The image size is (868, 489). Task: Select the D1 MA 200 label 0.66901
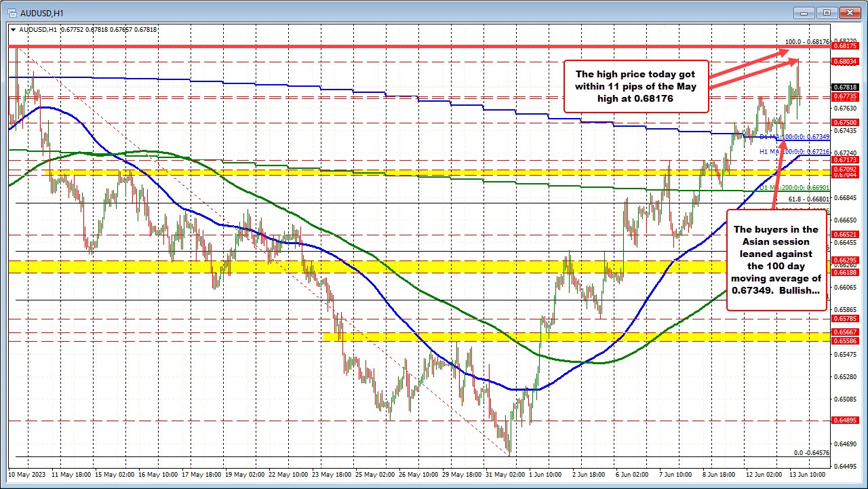click(794, 188)
